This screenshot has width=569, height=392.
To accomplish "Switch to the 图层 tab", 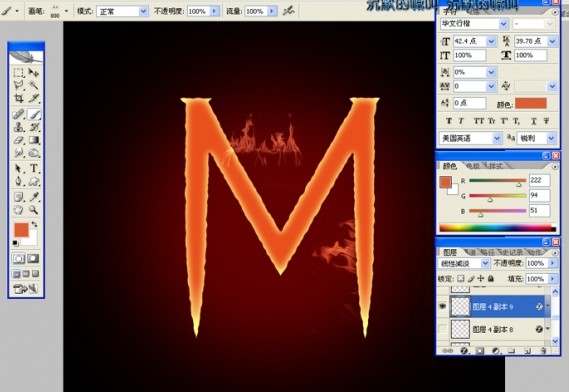I will (x=450, y=252).
